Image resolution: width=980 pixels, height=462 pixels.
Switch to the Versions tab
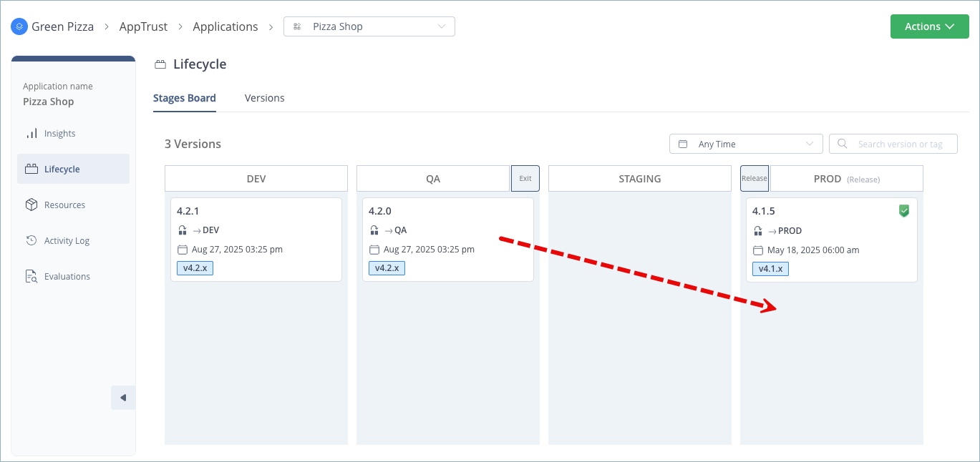point(264,98)
